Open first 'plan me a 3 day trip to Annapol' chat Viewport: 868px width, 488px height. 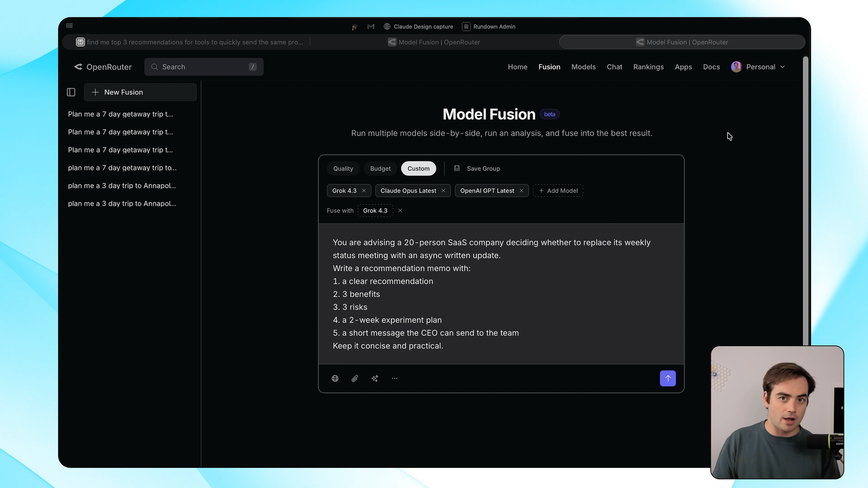pos(122,186)
